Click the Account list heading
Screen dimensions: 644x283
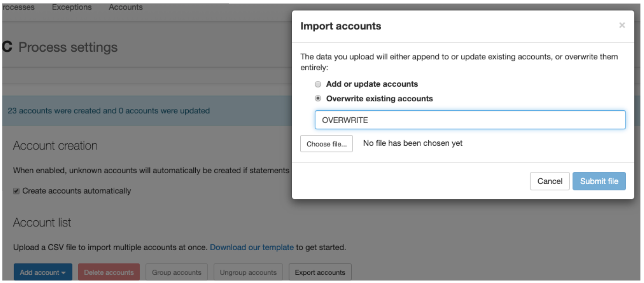42,222
